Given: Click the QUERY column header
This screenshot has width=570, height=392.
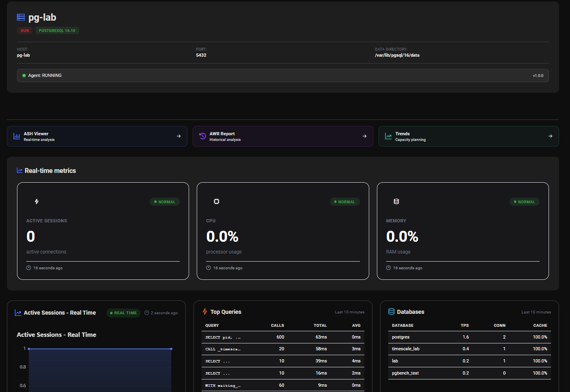Looking at the screenshot, I should click(212, 325).
